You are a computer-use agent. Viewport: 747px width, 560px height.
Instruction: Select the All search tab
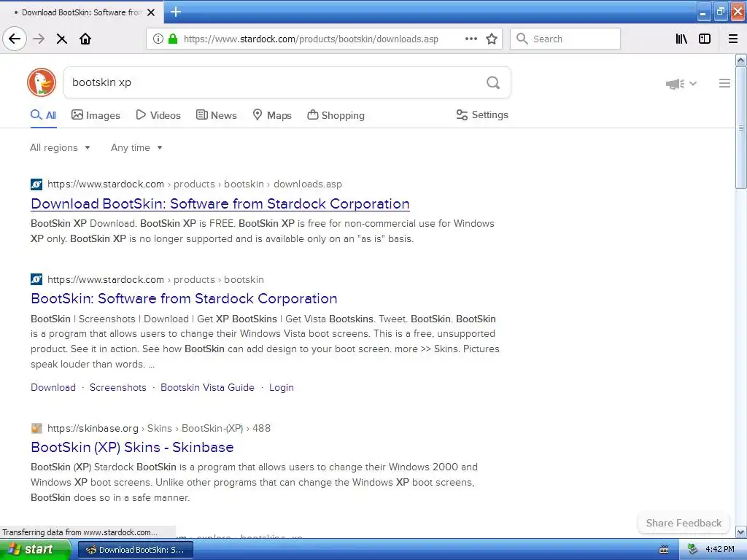click(43, 115)
